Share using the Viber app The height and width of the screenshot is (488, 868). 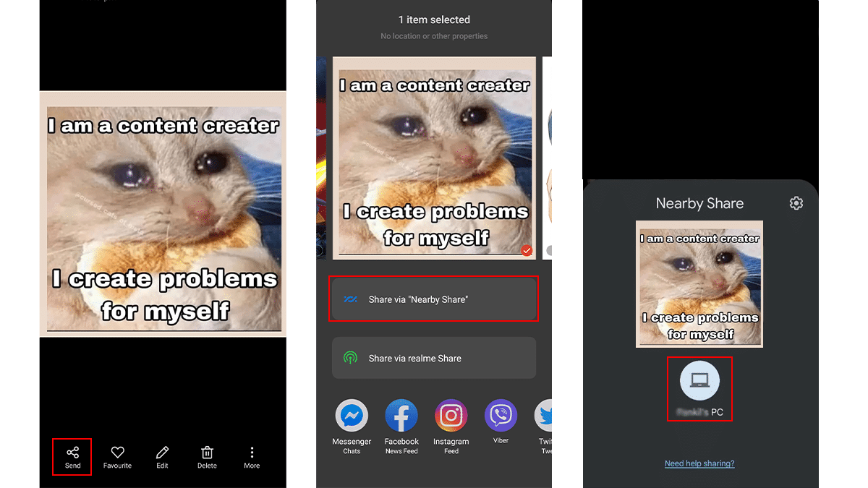pyautogui.click(x=501, y=416)
